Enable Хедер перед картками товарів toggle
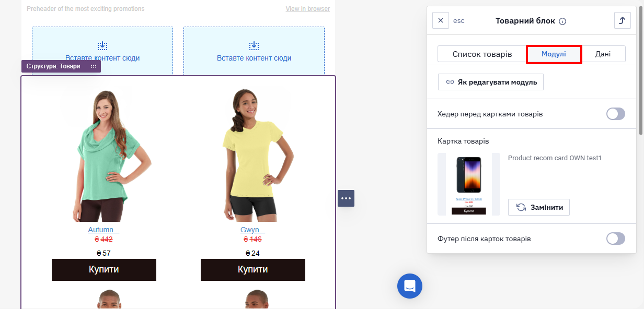This screenshot has height=309, width=644. coord(616,114)
